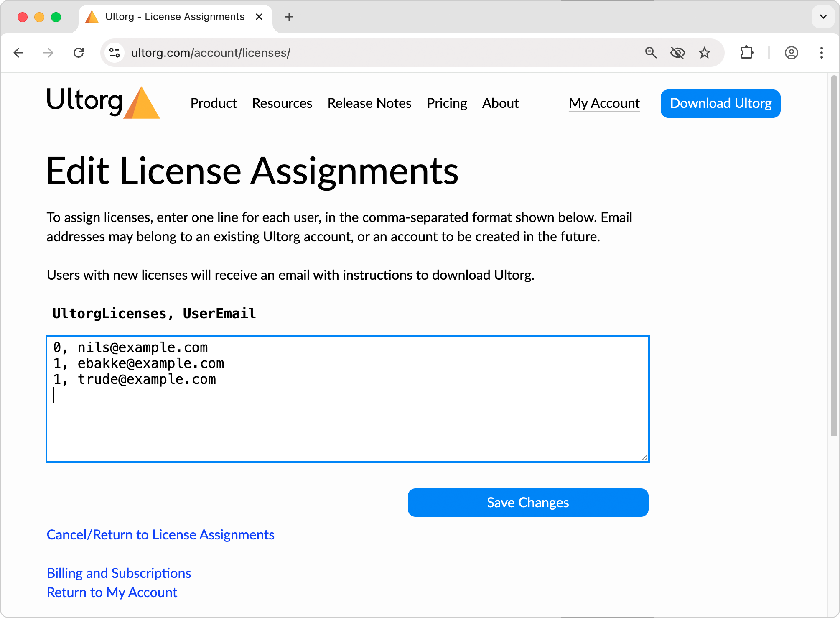Click the Download Ultorg button
The height and width of the screenshot is (618, 840).
(x=720, y=103)
